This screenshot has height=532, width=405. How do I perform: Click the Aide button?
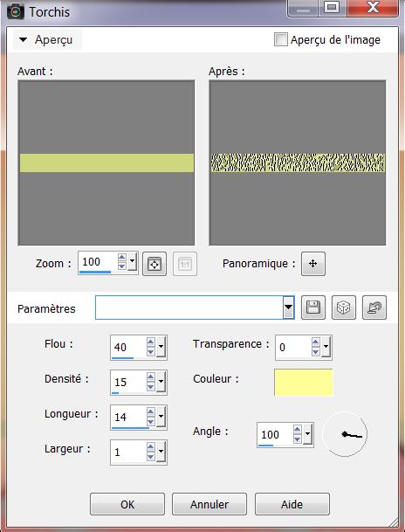pyautogui.click(x=292, y=504)
